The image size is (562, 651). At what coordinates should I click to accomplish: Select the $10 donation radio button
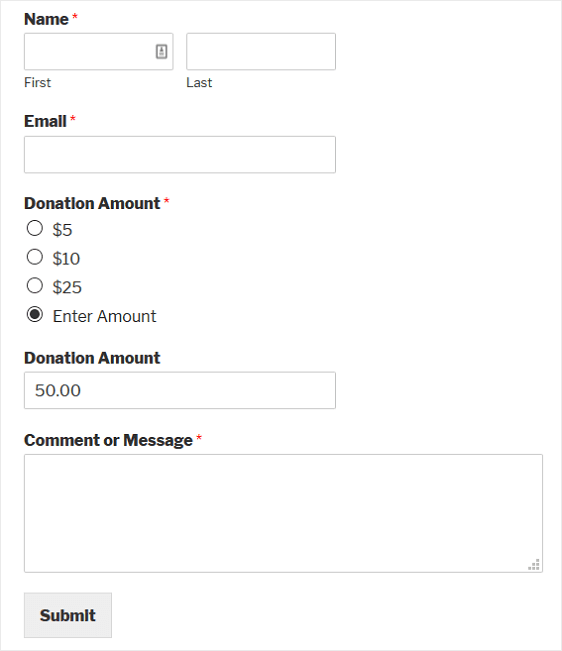point(35,257)
